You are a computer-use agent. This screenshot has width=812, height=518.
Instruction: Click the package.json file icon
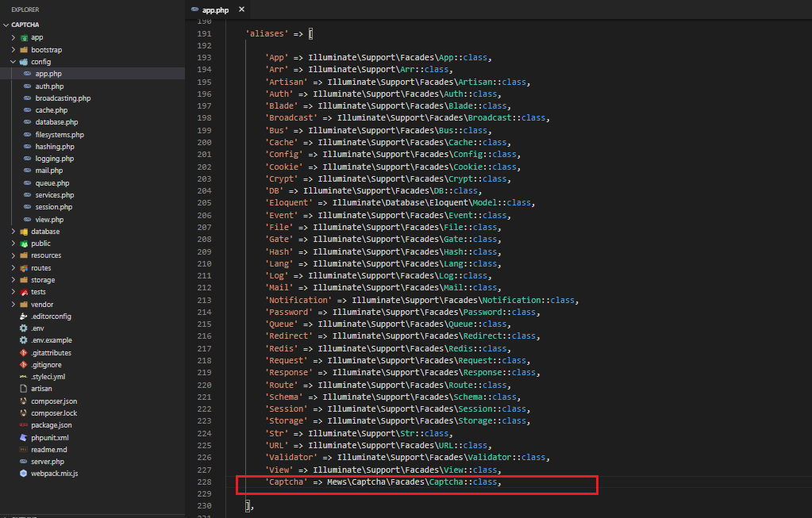point(24,425)
